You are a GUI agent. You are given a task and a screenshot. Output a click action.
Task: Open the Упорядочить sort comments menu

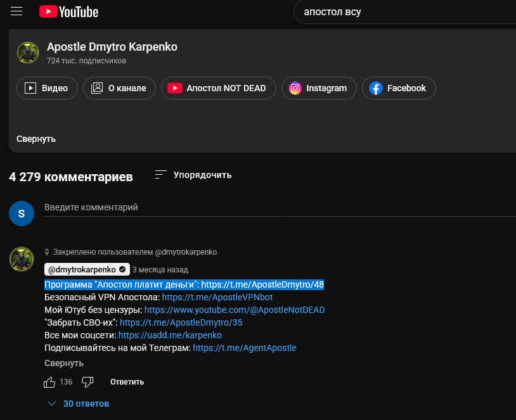tap(194, 175)
